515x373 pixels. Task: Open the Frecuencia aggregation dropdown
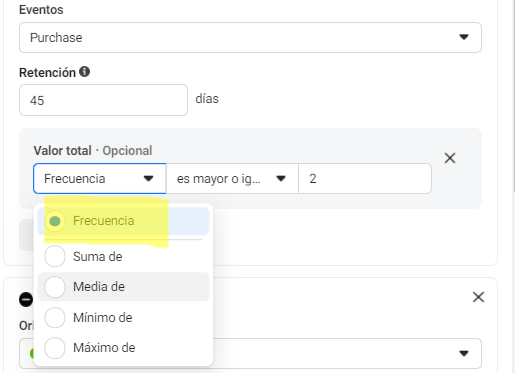point(100,179)
